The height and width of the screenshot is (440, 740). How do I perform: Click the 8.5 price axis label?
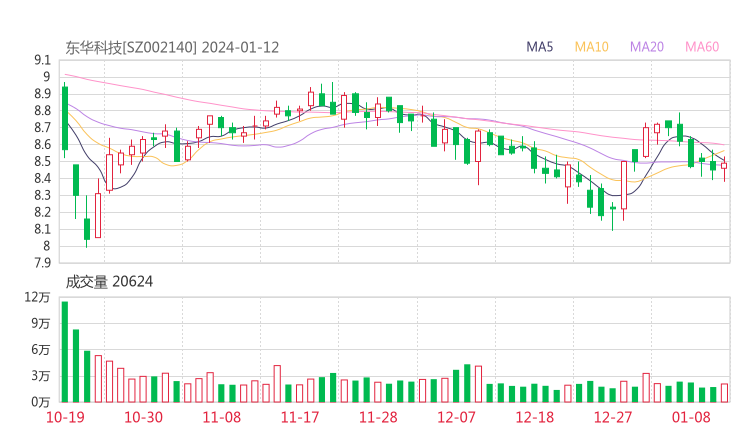42,161
